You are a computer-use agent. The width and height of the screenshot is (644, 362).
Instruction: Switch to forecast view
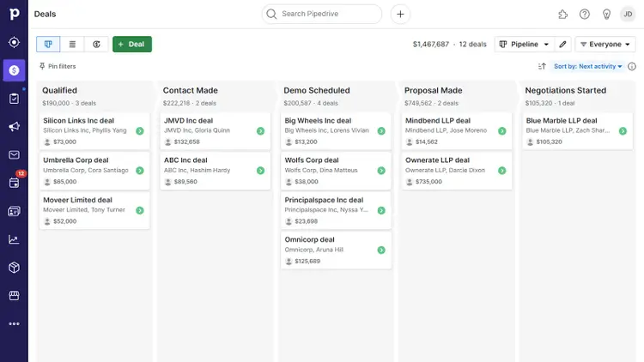[96, 44]
